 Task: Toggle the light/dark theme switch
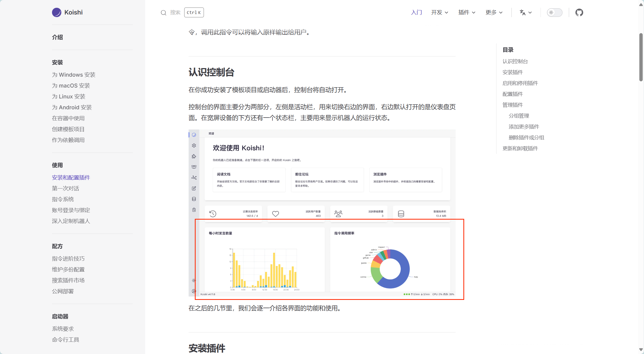pos(554,12)
